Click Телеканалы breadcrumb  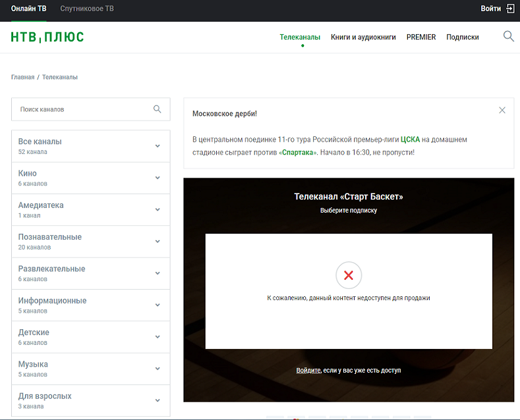[60, 77]
